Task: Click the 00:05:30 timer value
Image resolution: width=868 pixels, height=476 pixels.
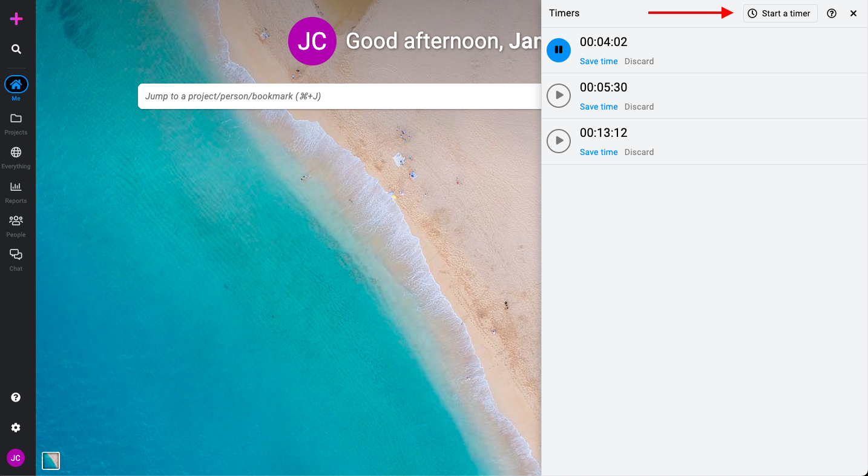Action: pos(603,87)
